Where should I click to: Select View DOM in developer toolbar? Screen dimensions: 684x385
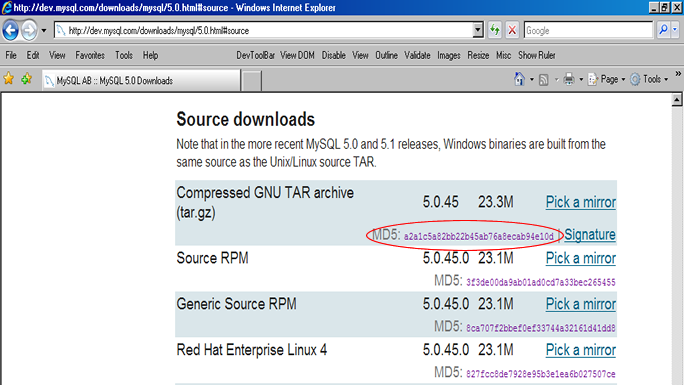point(297,55)
